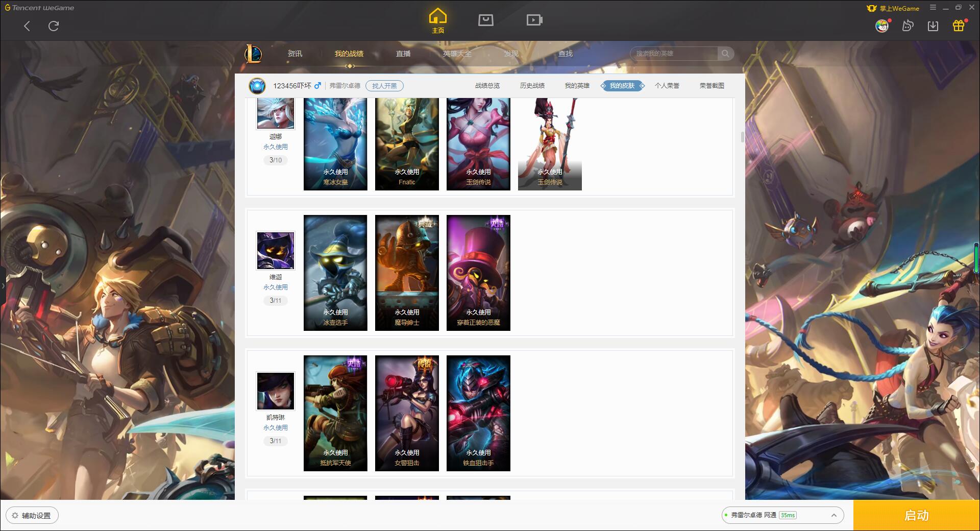Click 永久使用 label under 维迦

tap(276, 287)
